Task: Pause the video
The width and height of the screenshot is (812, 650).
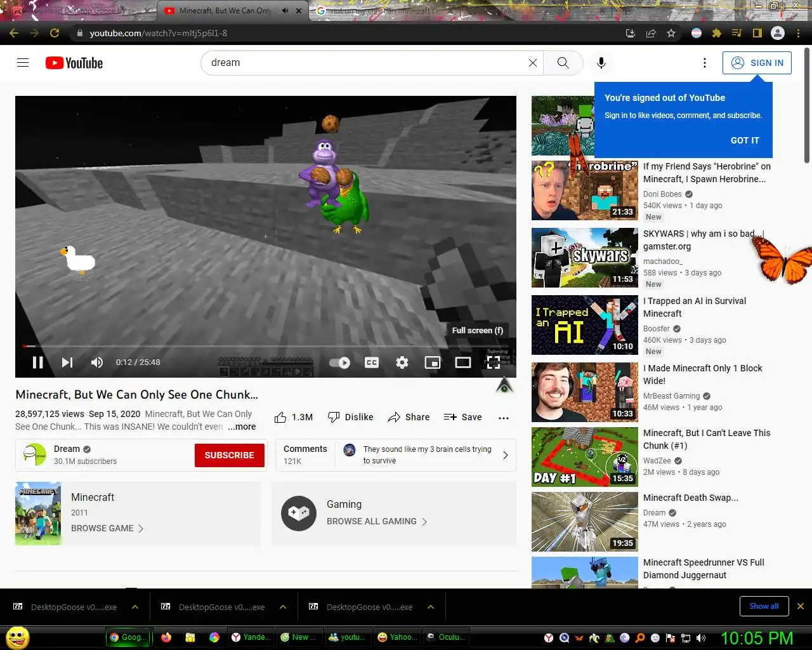Action: tap(38, 362)
